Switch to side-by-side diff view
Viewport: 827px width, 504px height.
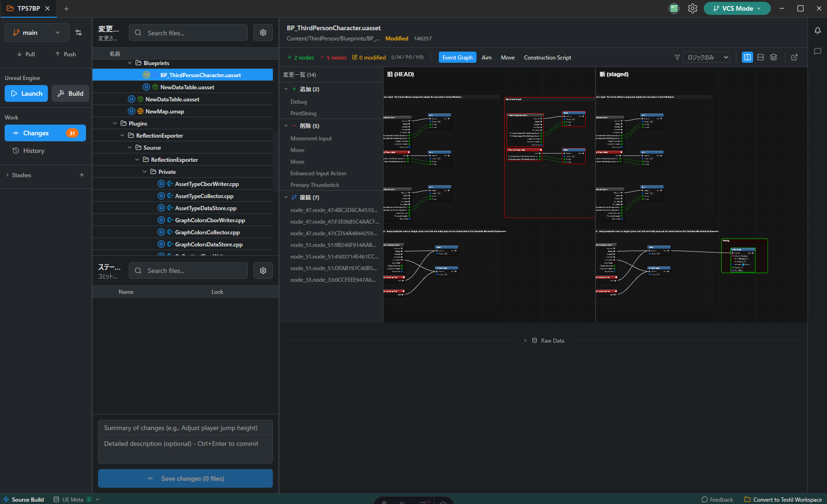pos(747,57)
